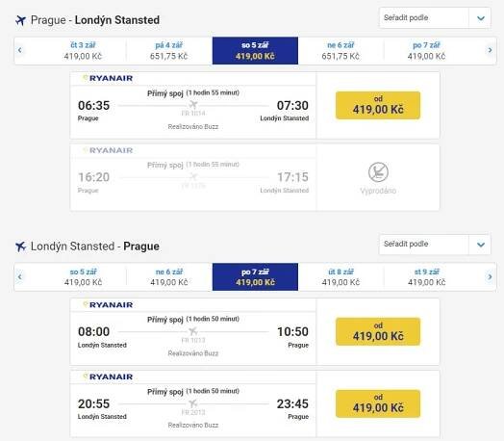This screenshot has height=441, width=504.
Task: Select the return date tab út 8 zář
Action: pos(340,277)
